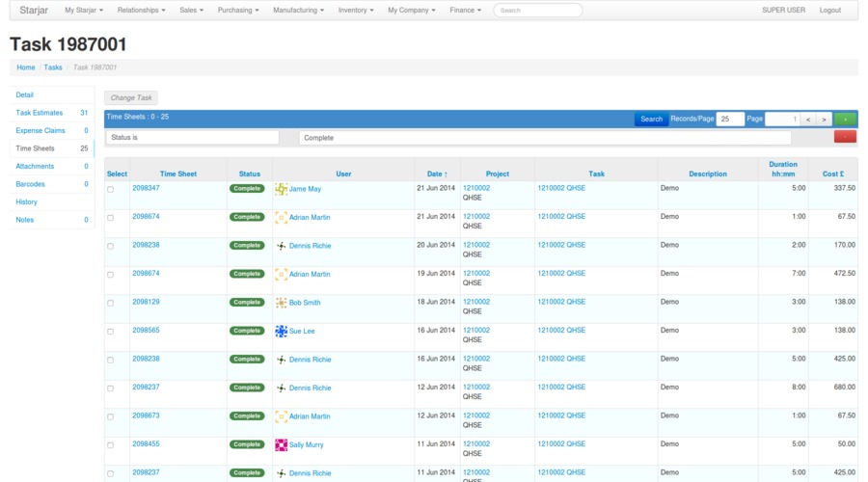Select the checkbox for time sheet 2098129

point(110,303)
